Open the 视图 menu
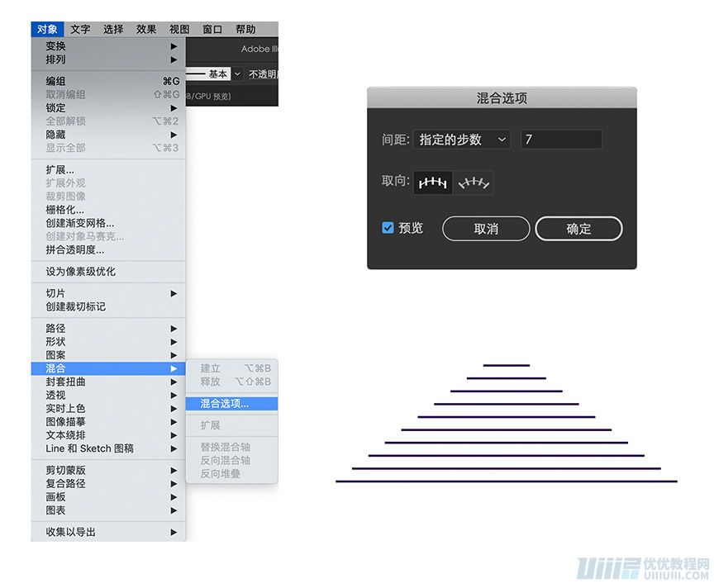The width and height of the screenshot is (719, 588). coord(179,30)
